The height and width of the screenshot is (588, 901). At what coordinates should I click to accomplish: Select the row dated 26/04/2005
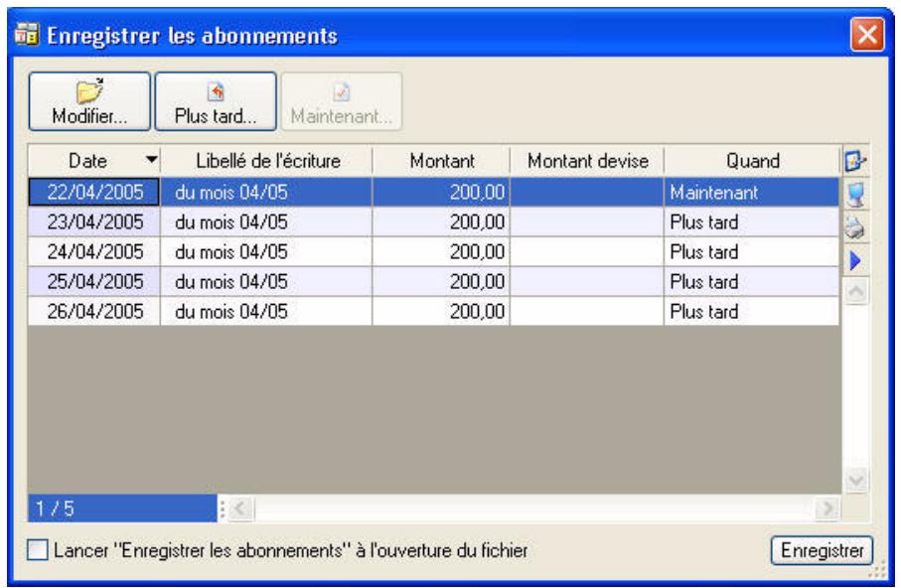434,312
